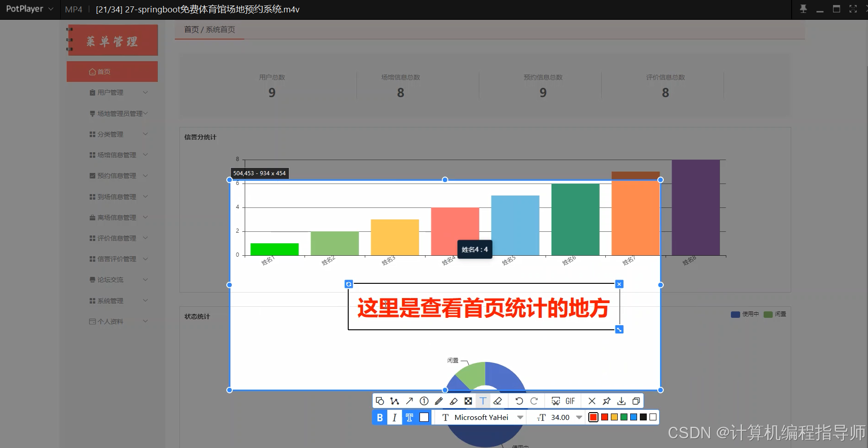Click the home icon beside 首页
Viewport: 868px width, 448px height.
click(x=92, y=72)
